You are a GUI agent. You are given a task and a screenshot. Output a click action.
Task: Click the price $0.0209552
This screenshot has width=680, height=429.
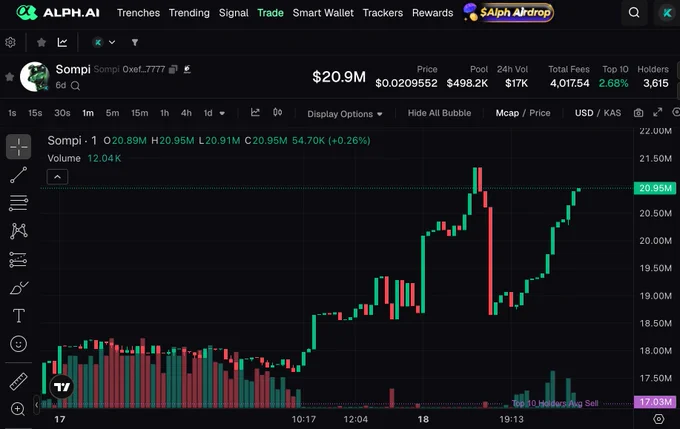[406, 83]
